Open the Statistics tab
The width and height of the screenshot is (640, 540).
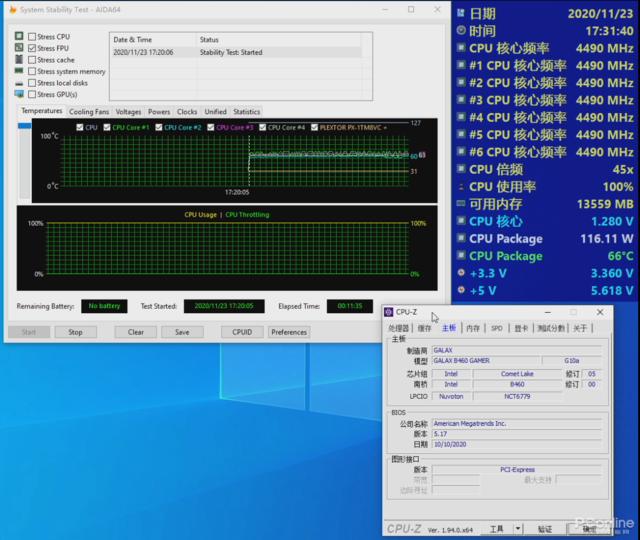[x=247, y=112]
